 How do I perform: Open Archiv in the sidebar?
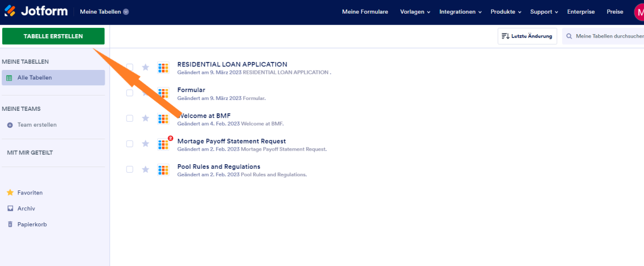click(x=26, y=208)
